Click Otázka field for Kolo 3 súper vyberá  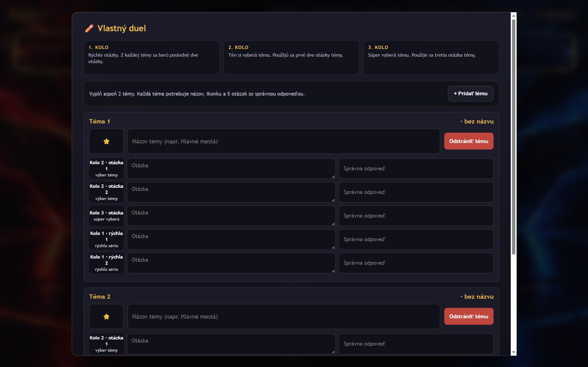[231, 216]
